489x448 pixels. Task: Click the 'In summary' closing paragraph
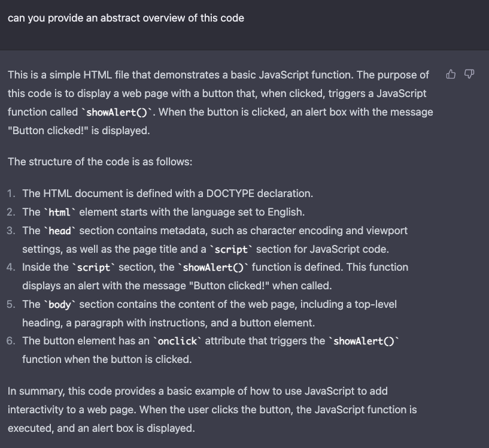[212, 410]
